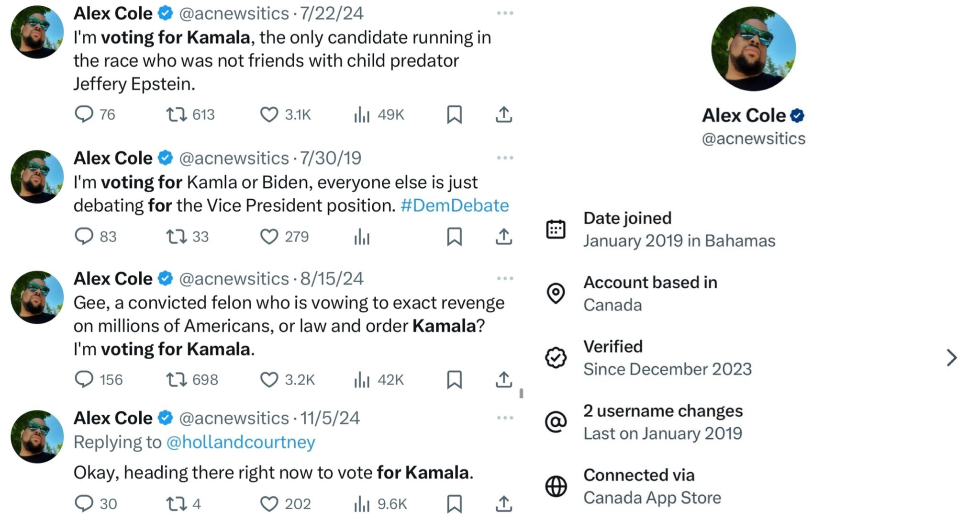Reply to the 7/30/19 #DemDebate tweet
This screenshot has width=980, height=523.
tap(84, 237)
